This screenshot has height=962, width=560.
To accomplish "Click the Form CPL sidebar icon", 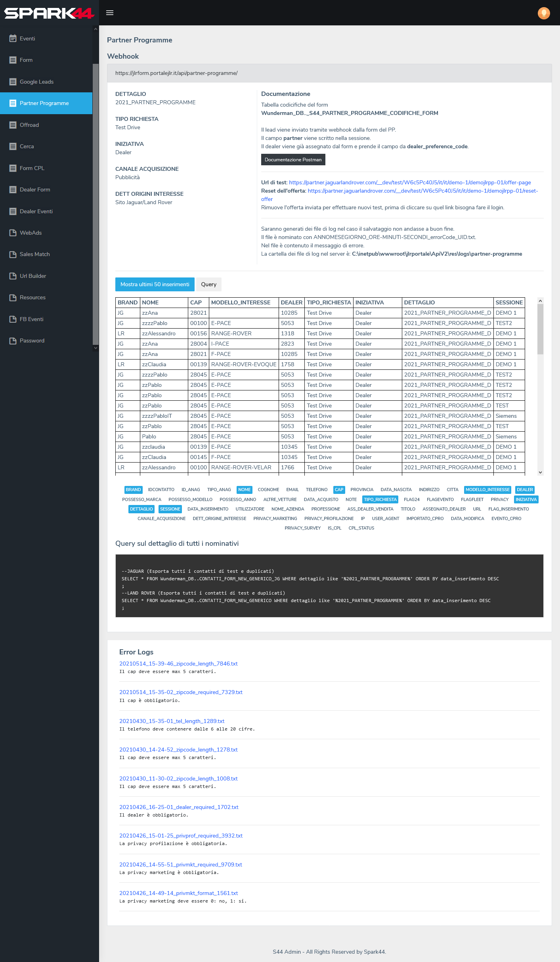I will [13, 168].
